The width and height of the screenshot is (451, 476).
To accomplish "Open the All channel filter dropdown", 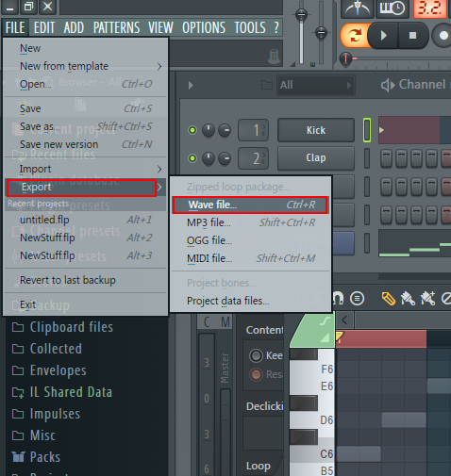I will [x=316, y=85].
